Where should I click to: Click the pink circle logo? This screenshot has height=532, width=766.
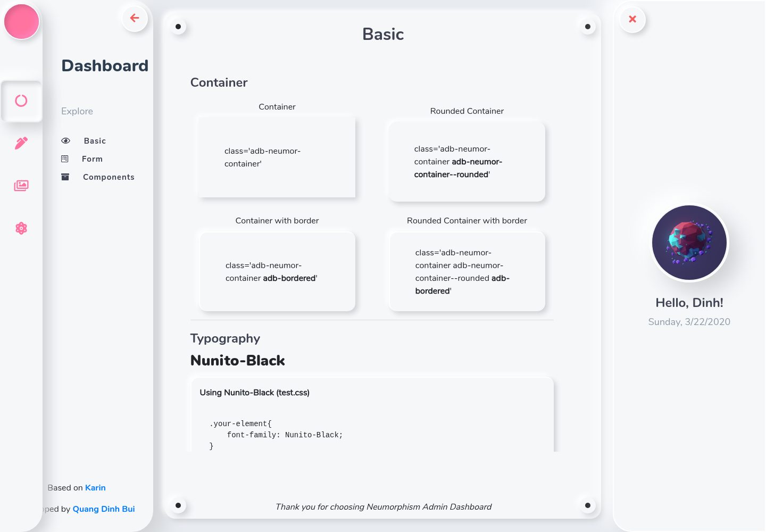tap(22, 21)
